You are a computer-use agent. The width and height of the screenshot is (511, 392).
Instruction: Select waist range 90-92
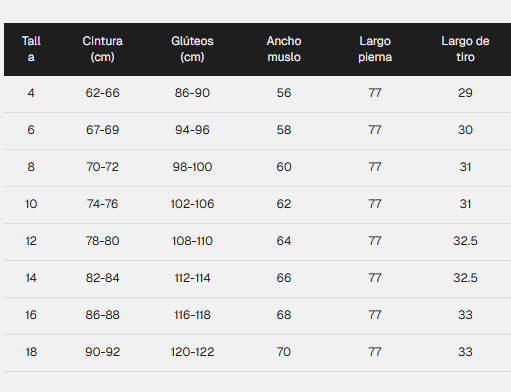tap(102, 352)
